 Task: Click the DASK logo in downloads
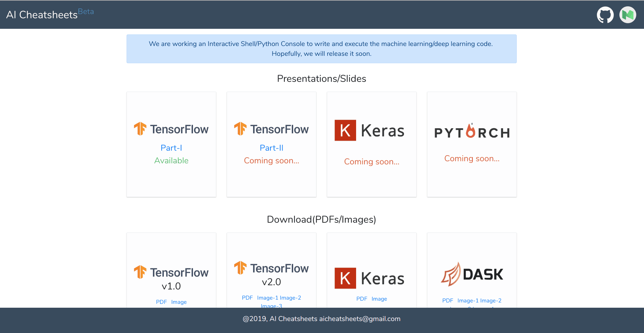coord(472,274)
